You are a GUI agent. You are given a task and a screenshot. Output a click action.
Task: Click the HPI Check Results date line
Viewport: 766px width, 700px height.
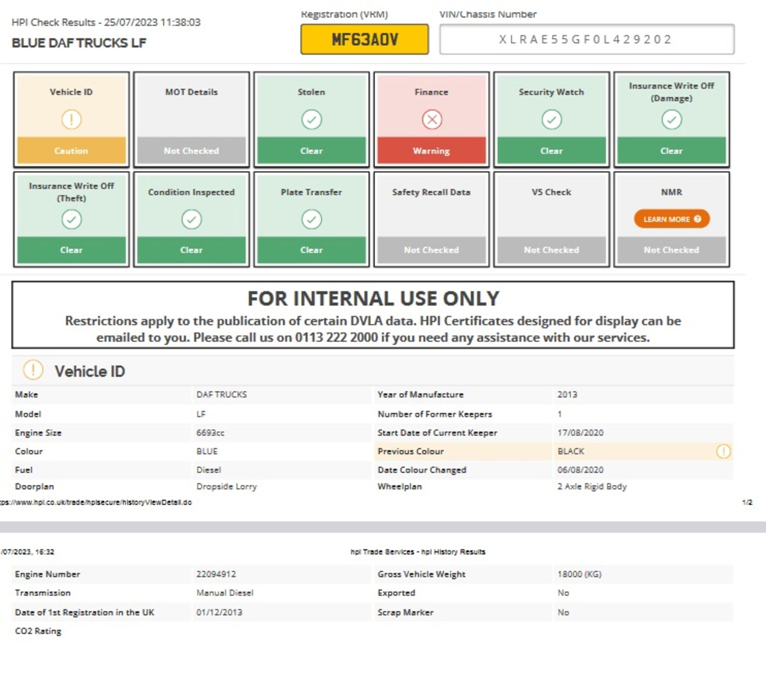click(x=106, y=22)
